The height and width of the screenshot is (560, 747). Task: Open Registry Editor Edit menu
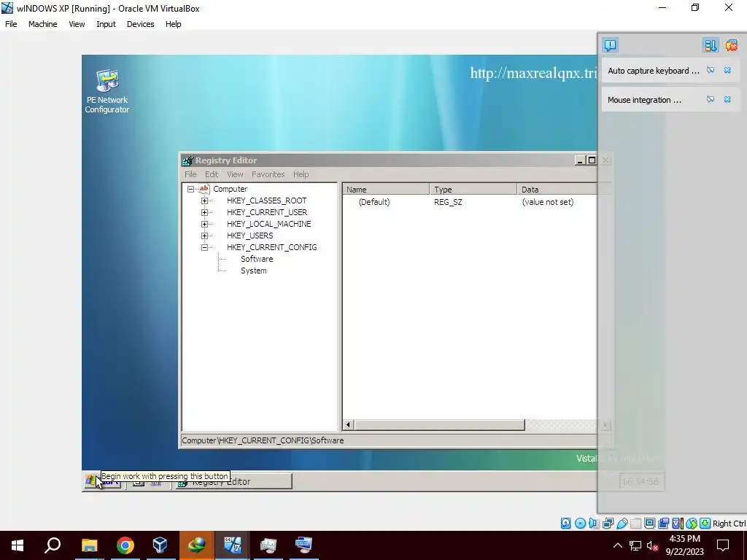(x=212, y=174)
